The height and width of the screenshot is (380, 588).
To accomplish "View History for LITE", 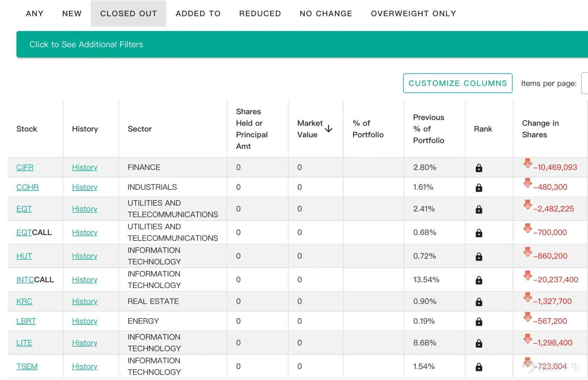I will pos(85,343).
